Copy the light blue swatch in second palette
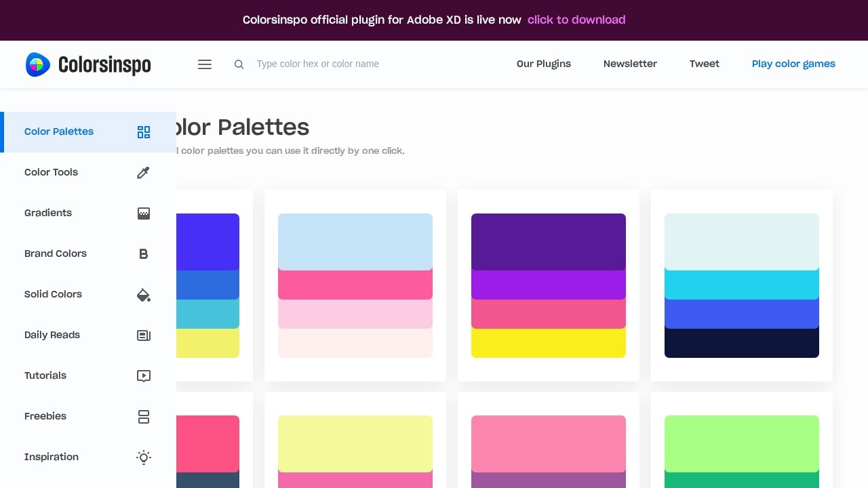This screenshot has height=488, width=868. pos(355,241)
